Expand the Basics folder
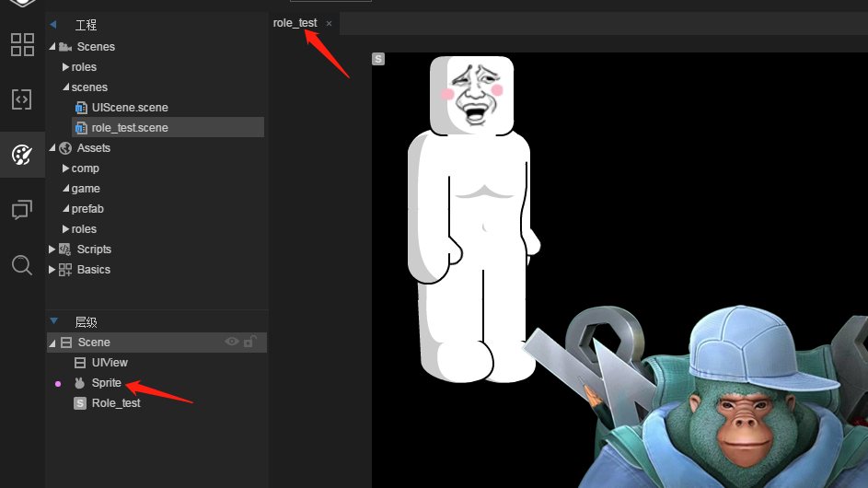Viewport: 868px width, 488px height. pos(52,270)
